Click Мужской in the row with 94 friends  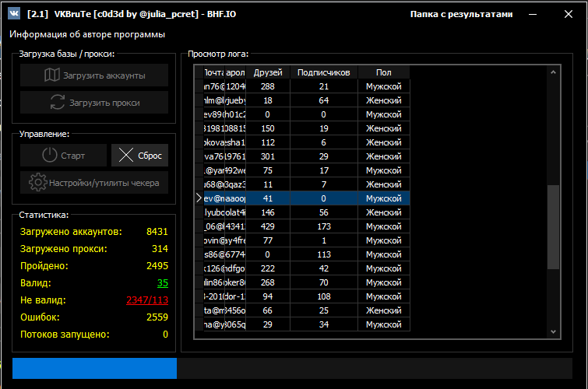click(x=384, y=296)
